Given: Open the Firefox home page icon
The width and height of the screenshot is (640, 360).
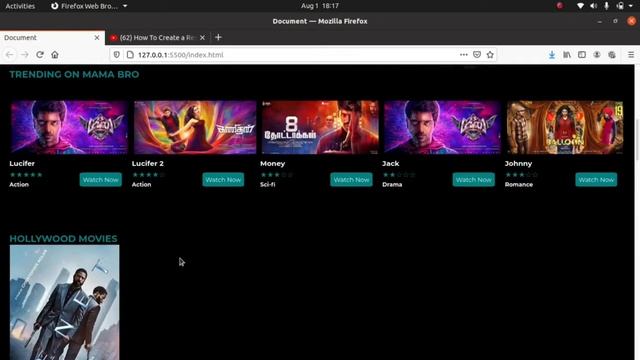Looking at the screenshot, I should pos(55,55).
